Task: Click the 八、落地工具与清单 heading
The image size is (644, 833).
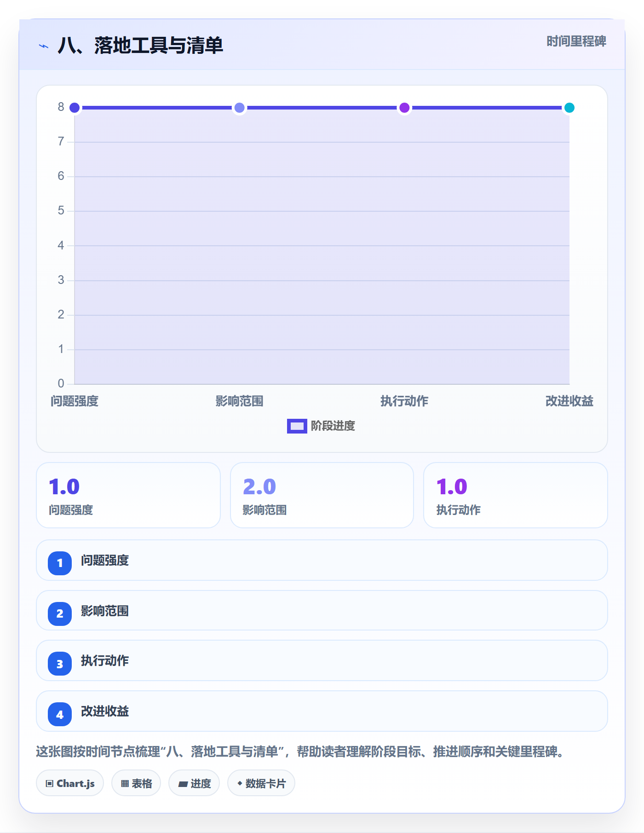Action: 140,46
